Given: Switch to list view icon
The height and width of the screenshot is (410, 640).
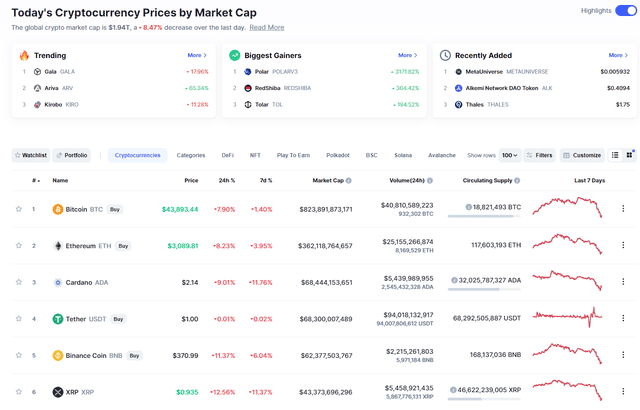Looking at the screenshot, I should (x=616, y=155).
